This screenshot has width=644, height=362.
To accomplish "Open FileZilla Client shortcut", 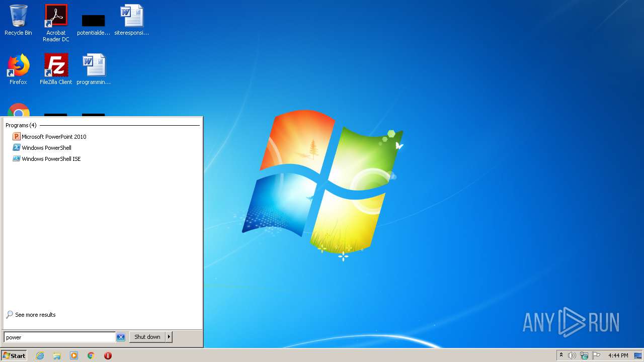I will (x=56, y=69).
